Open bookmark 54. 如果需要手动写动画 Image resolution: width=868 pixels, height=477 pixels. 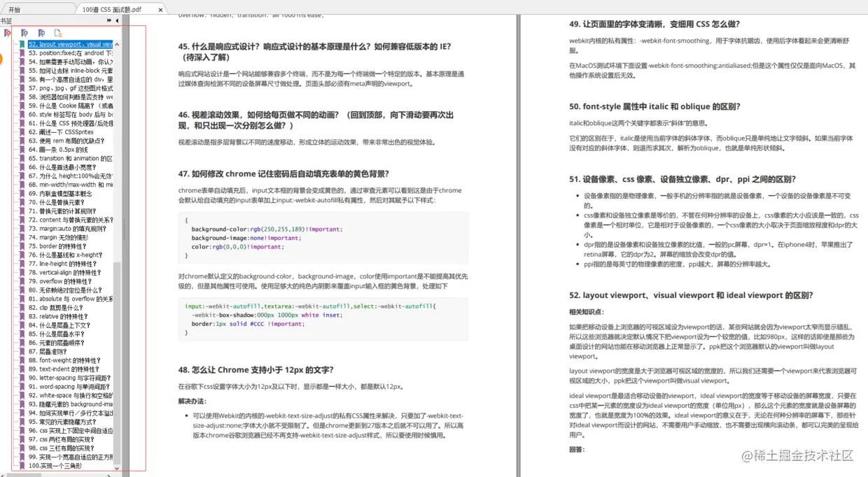(x=71, y=62)
